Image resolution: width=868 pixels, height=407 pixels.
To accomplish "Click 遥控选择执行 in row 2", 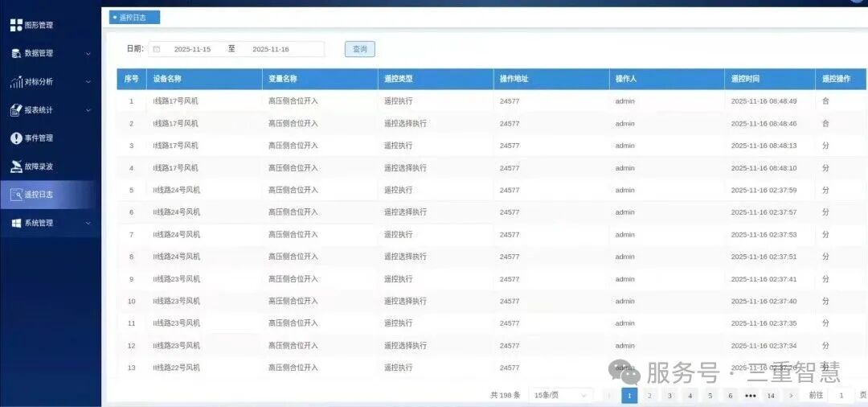I will tap(405, 124).
